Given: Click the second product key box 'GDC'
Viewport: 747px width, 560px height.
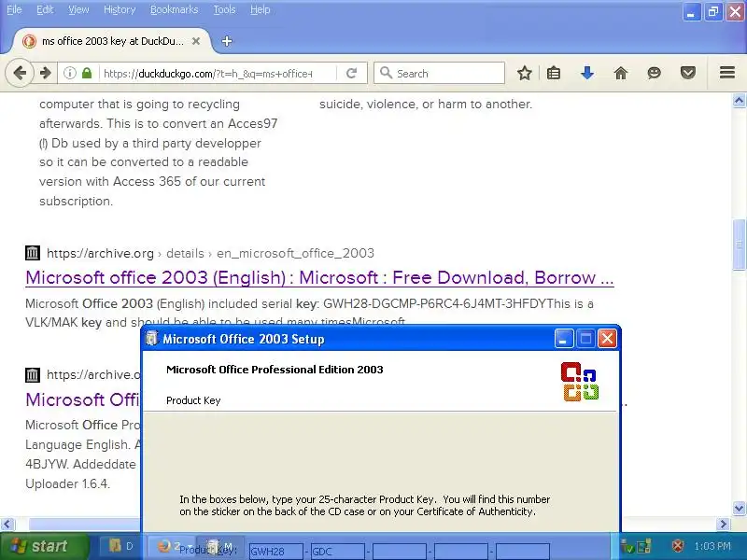Looking at the screenshot, I should (x=338, y=552).
